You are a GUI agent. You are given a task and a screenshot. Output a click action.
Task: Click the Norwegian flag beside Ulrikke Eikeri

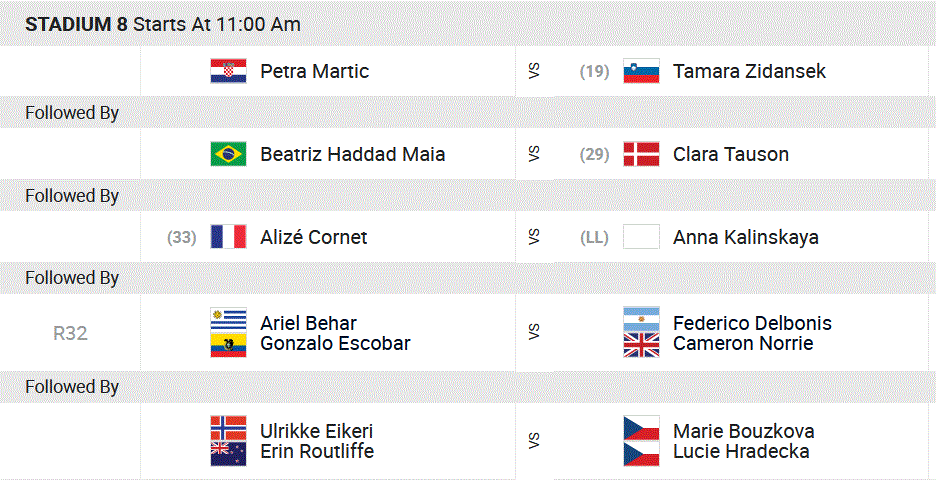(x=228, y=428)
